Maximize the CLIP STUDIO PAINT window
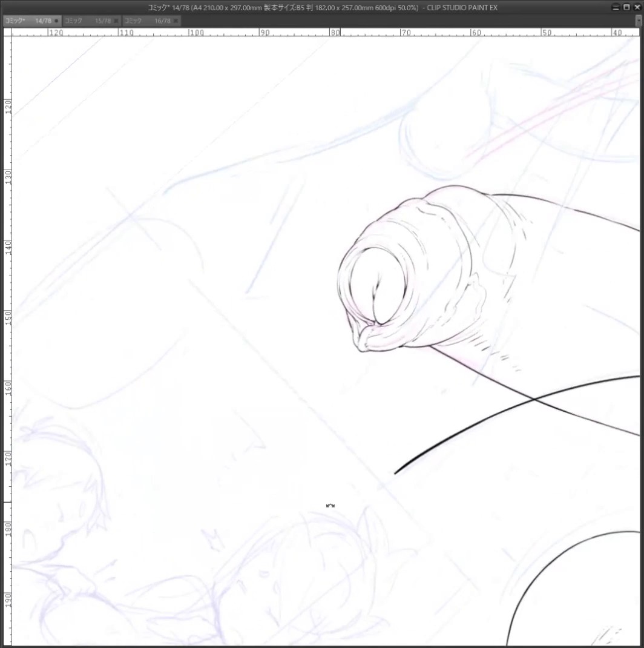Image resolution: width=644 pixels, height=648 pixels. (626, 7)
